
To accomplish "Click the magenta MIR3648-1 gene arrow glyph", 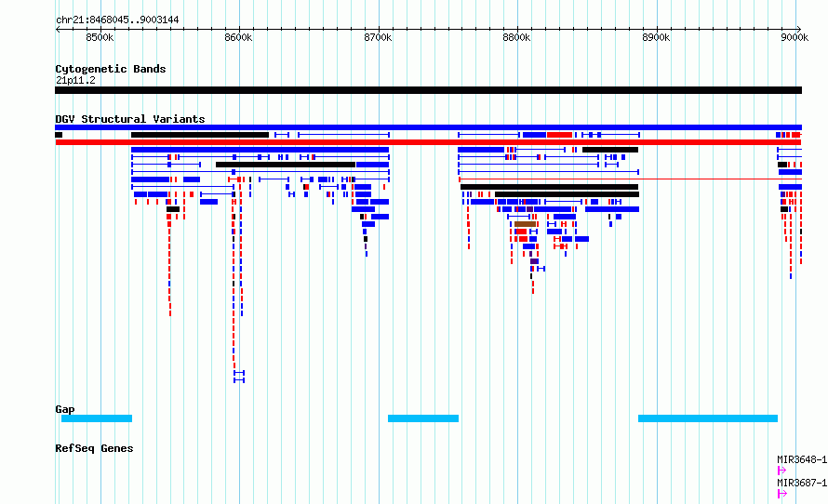I will pos(782,471).
